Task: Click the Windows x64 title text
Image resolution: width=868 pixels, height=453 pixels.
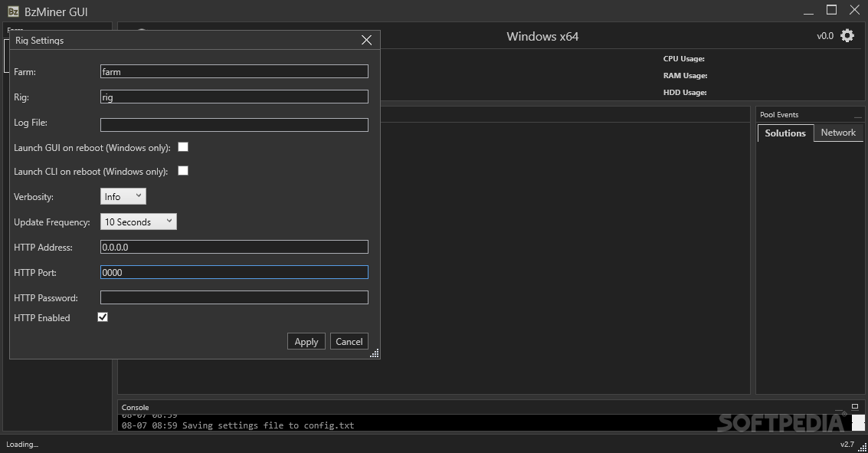Action: coord(542,37)
